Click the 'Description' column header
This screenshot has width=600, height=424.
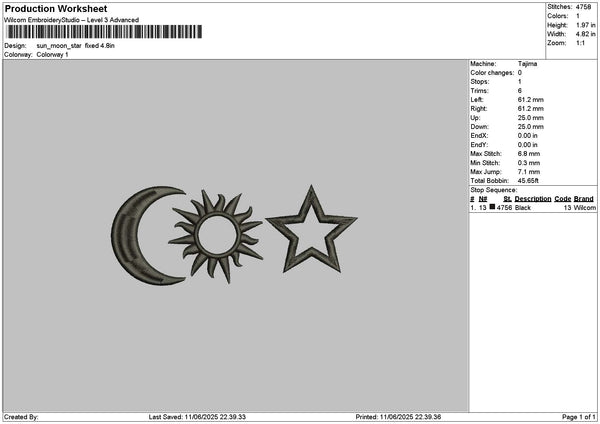(x=533, y=199)
